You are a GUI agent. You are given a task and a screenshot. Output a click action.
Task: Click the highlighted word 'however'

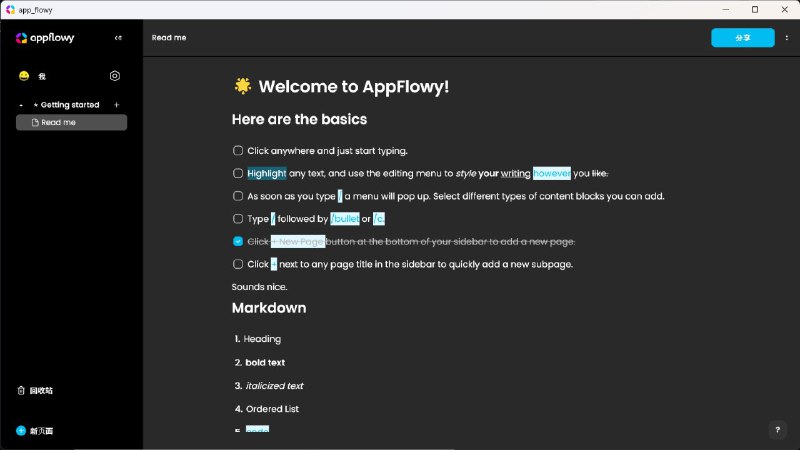552,173
